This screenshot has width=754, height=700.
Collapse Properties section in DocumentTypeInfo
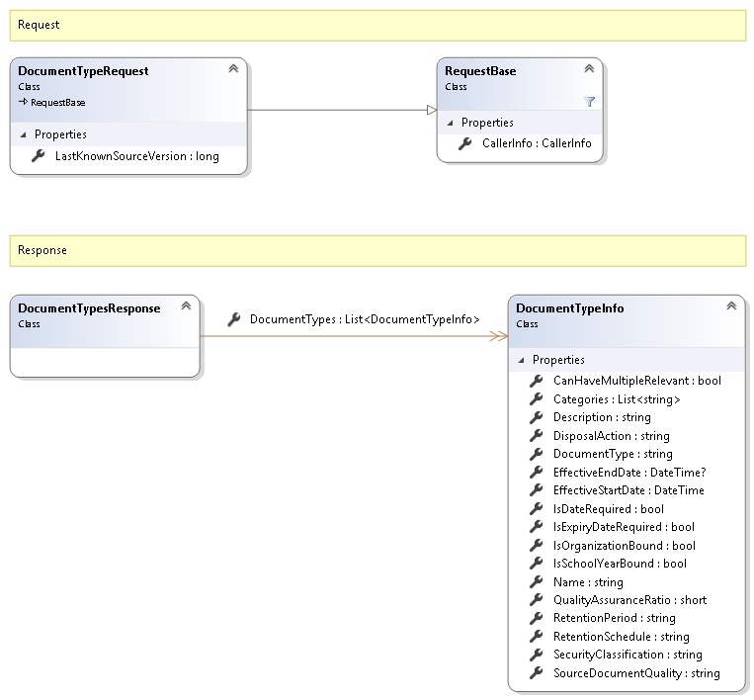click(522, 360)
